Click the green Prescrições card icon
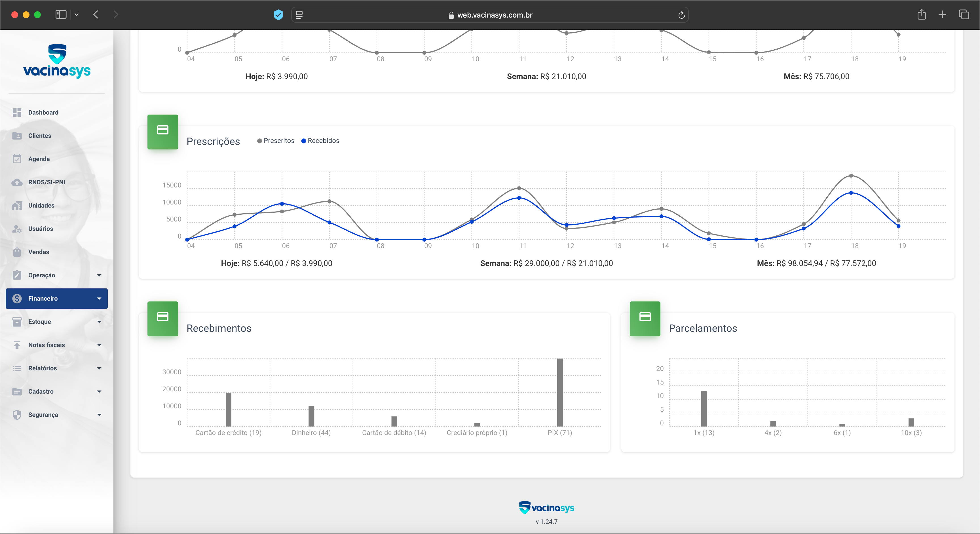Viewport: 980px width, 534px height. [x=162, y=132]
